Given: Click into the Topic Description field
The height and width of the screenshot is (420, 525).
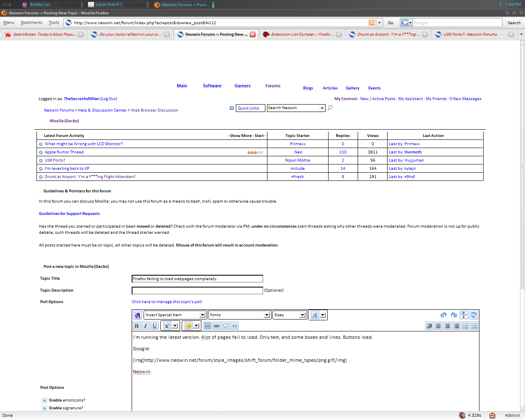Looking at the screenshot, I should 197,290.
